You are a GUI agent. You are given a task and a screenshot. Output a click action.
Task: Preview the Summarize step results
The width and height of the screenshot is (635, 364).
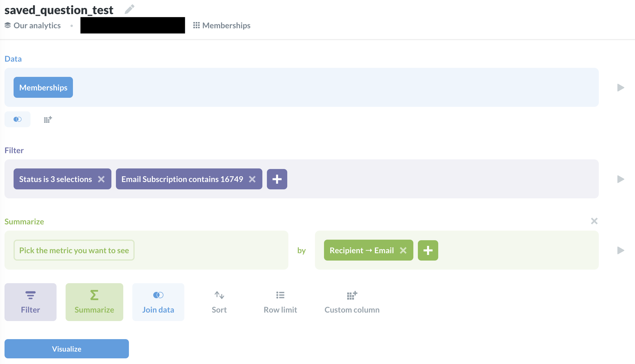click(621, 250)
